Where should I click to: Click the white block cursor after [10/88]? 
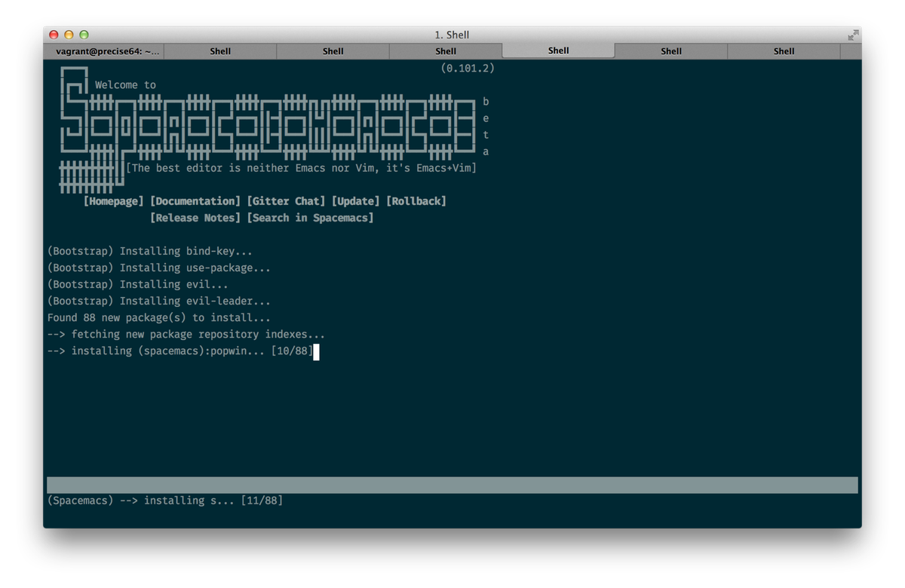point(317,351)
